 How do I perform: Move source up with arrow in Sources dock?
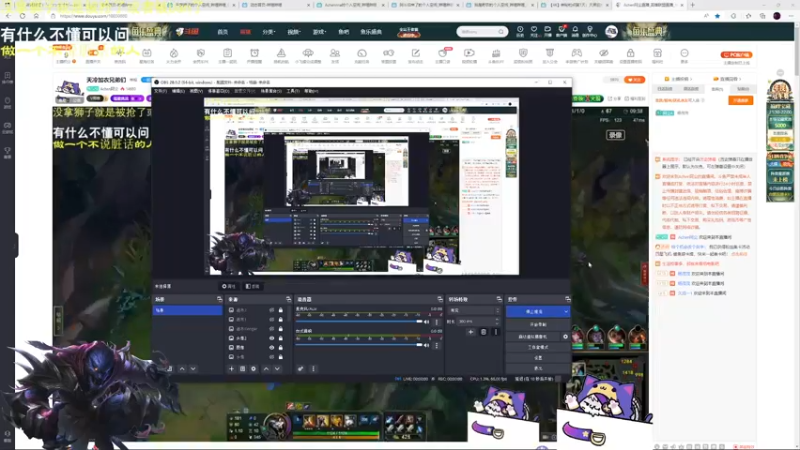tap(266, 368)
